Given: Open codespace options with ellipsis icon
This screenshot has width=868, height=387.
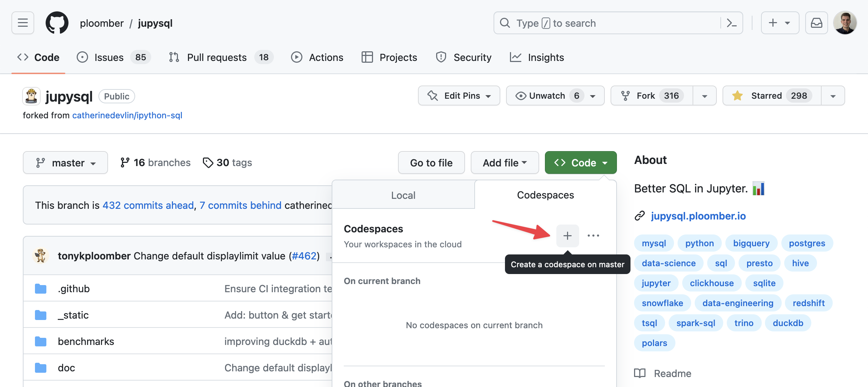Looking at the screenshot, I should (593, 236).
